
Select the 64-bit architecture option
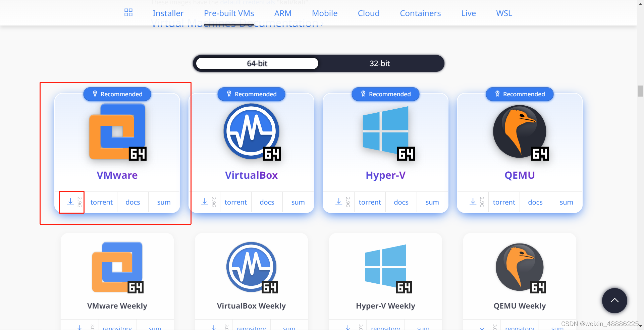[x=257, y=63]
